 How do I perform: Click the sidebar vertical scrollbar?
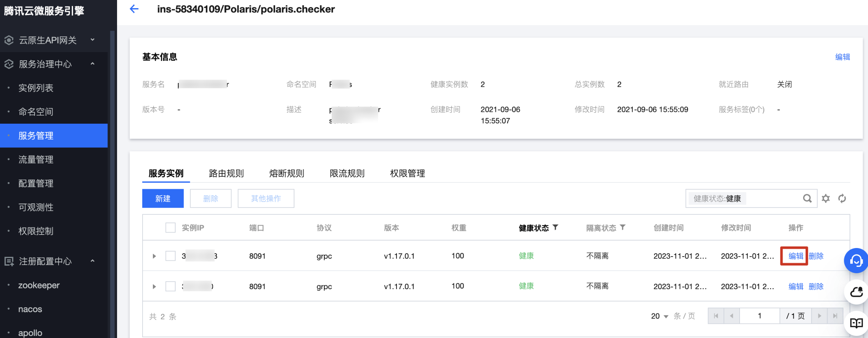coord(112,184)
